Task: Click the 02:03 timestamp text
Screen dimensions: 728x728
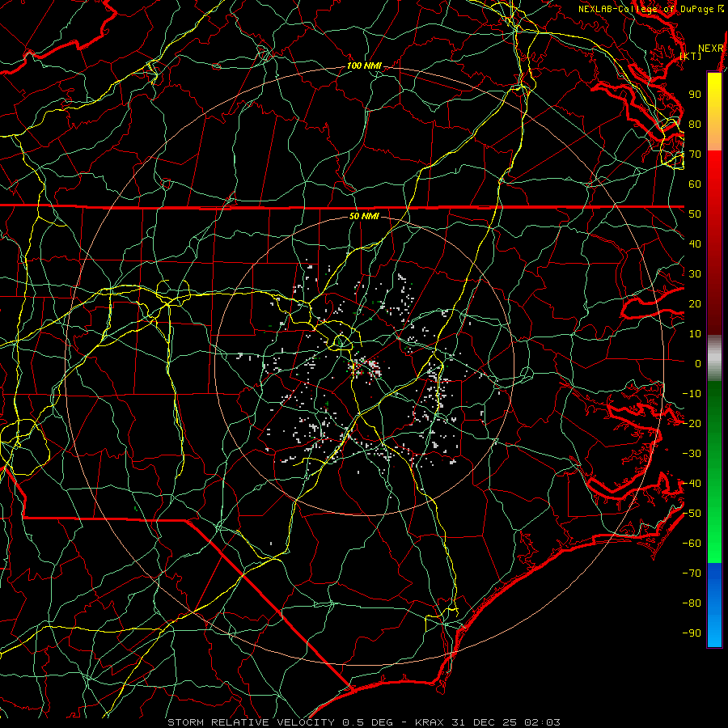Action: point(542,722)
